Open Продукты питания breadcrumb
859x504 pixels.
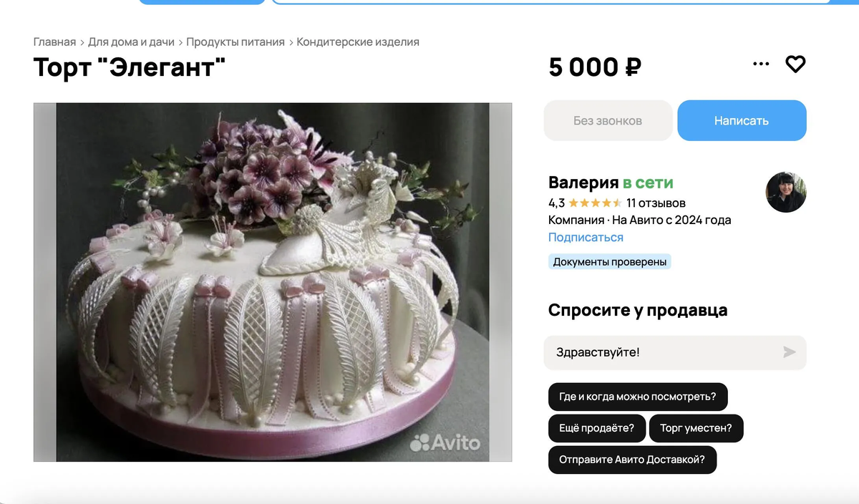point(236,42)
